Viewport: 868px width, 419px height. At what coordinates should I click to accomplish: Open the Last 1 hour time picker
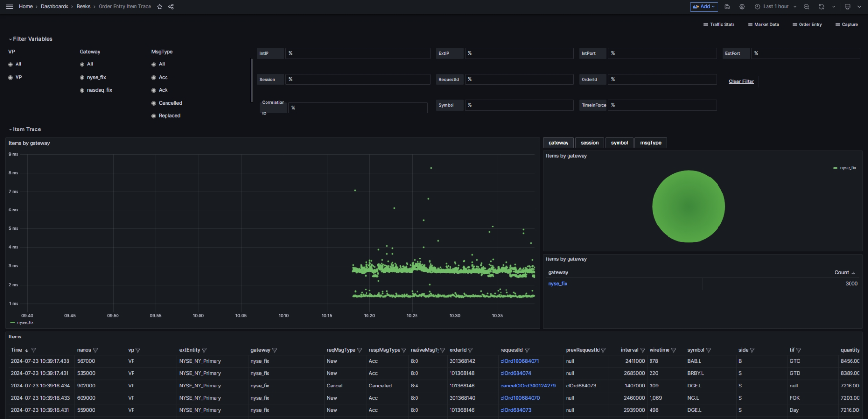pos(775,7)
